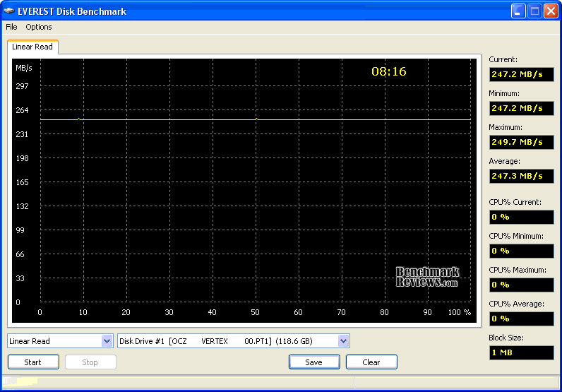Image resolution: width=562 pixels, height=392 pixels.
Task: Click the disabled Stop button
Action: pos(90,362)
